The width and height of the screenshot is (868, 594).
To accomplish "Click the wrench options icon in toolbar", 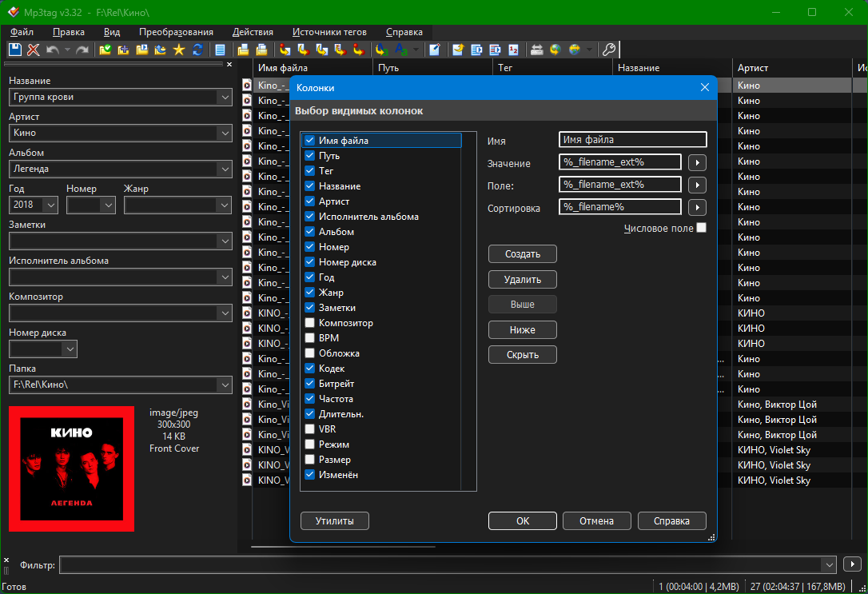I will pos(608,50).
